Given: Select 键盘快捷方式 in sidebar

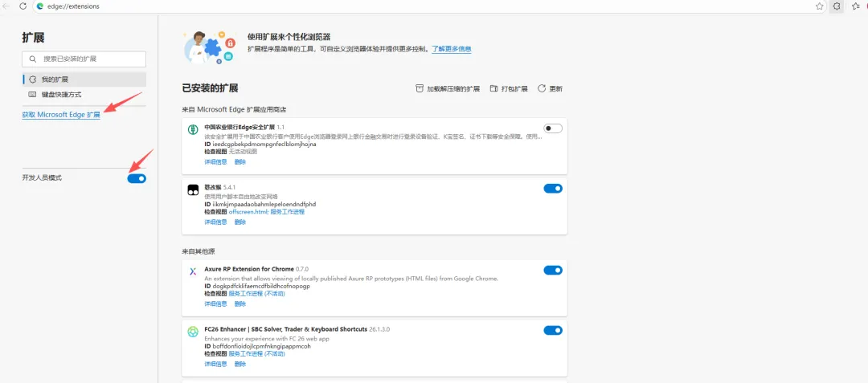Looking at the screenshot, I should pyautogui.click(x=84, y=95).
